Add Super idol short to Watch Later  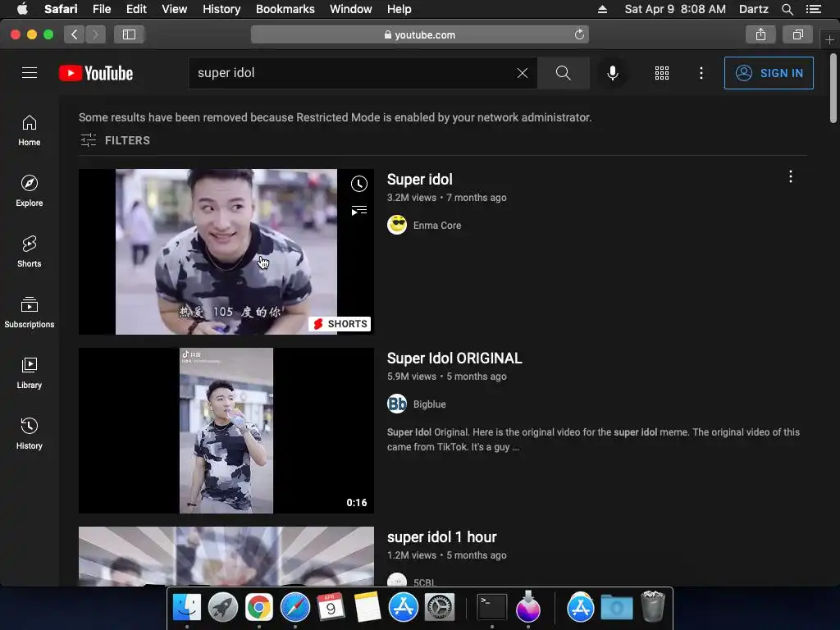[359, 184]
